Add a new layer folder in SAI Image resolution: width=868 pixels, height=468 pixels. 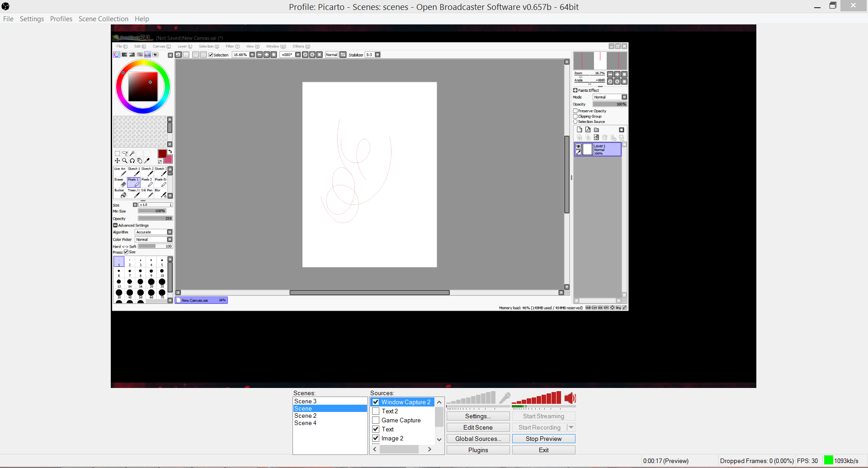pos(596,130)
